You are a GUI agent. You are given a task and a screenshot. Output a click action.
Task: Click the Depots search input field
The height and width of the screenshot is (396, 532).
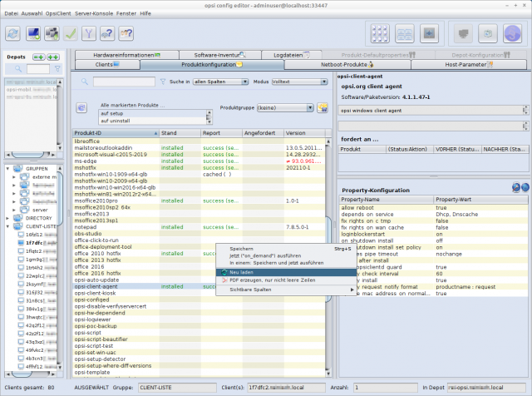(38, 69)
